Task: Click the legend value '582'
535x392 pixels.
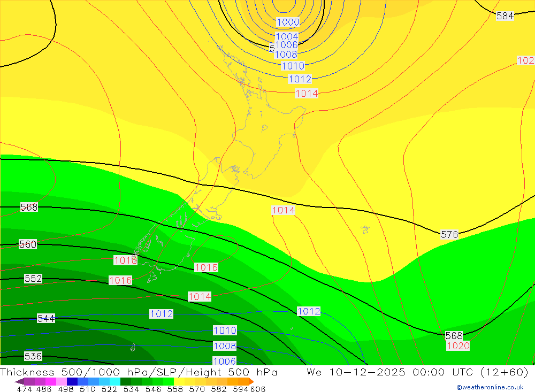Action: tap(219, 389)
